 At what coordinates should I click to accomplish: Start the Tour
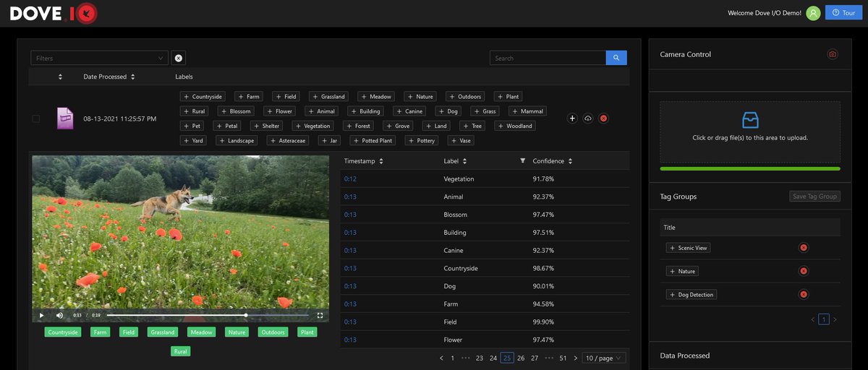843,13
